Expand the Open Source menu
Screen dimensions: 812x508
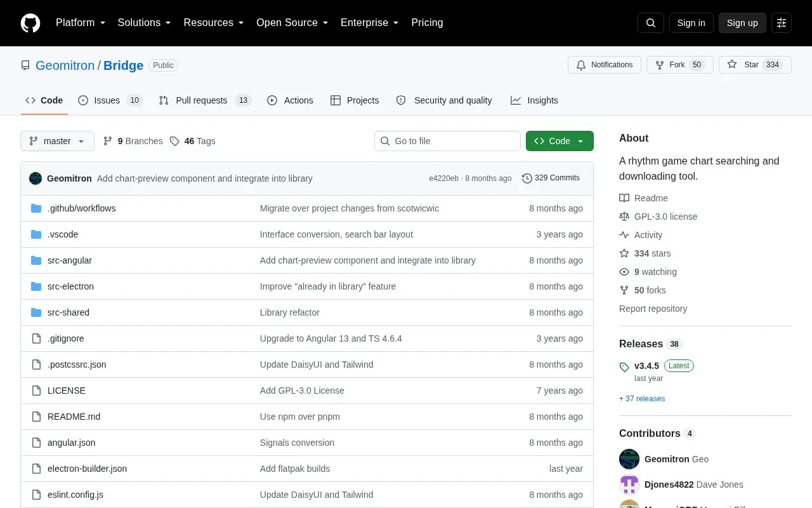coord(292,23)
